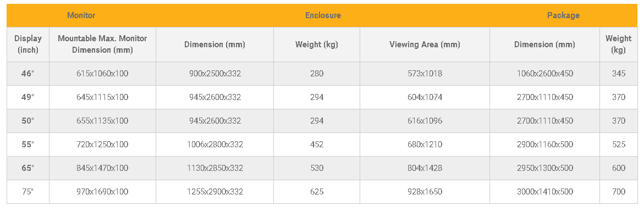Click the Monitor header group
This screenshot has height=211, width=644.
point(81,15)
